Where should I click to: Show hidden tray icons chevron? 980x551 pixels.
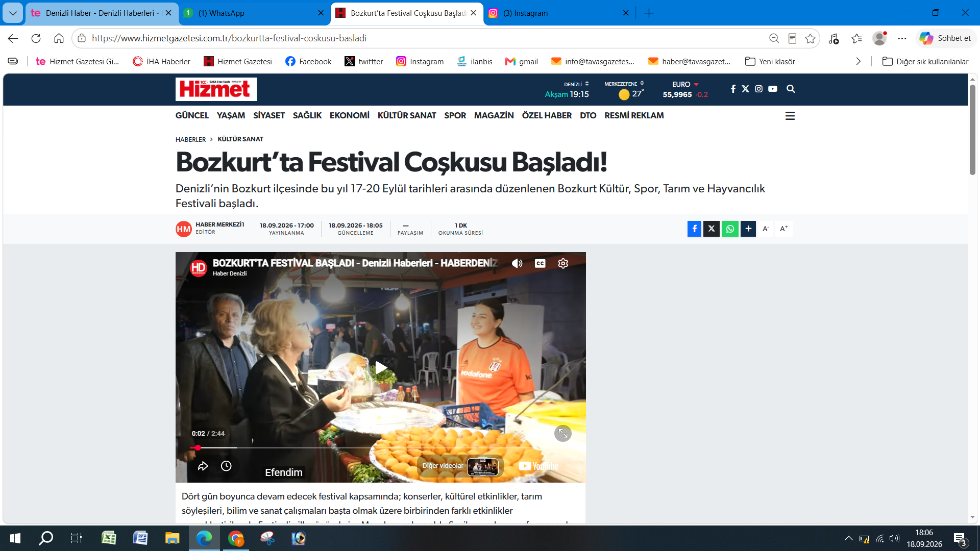(848, 538)
